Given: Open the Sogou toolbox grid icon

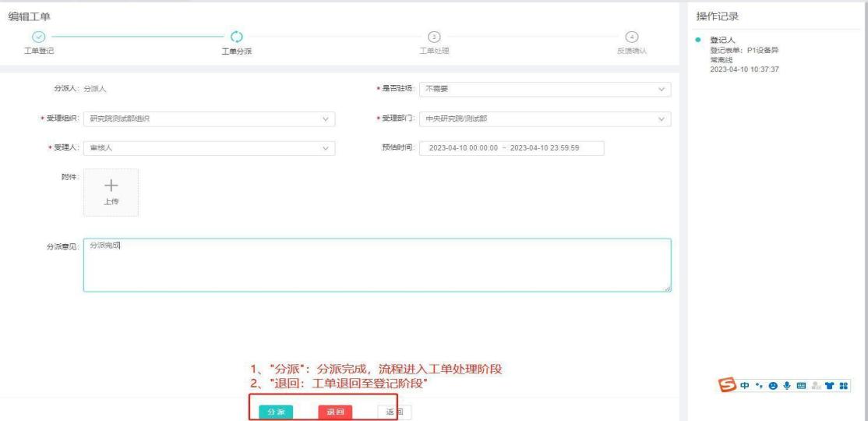Looking at the screenshot, I should coord(843,385).
